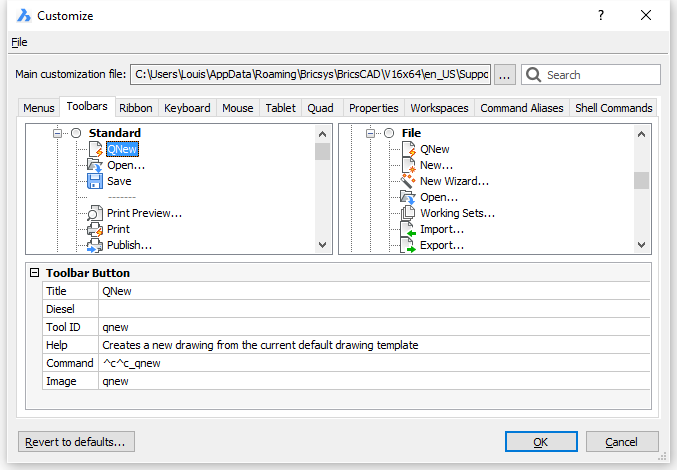Click the Working Sets icon
This screenshot has height=470, width=677.
pyautogui.click(x=408, y=213)
